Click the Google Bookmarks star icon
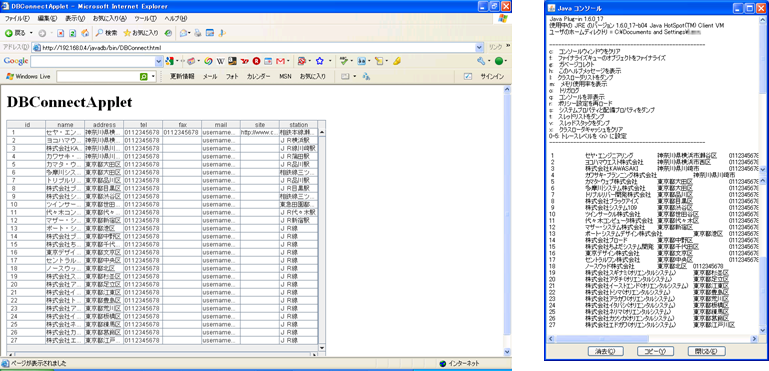The height and width of the screenshot is (371, 769). (320, 61)
